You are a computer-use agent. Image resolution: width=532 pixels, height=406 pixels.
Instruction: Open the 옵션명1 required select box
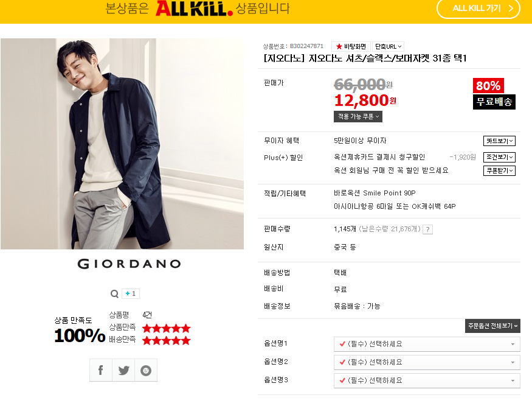click(x=427, y=344)
